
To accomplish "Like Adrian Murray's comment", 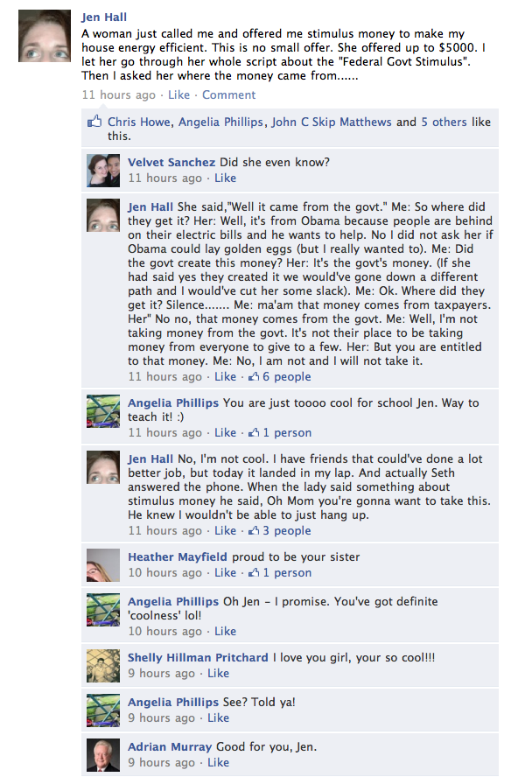I will (x=218, y=763).
